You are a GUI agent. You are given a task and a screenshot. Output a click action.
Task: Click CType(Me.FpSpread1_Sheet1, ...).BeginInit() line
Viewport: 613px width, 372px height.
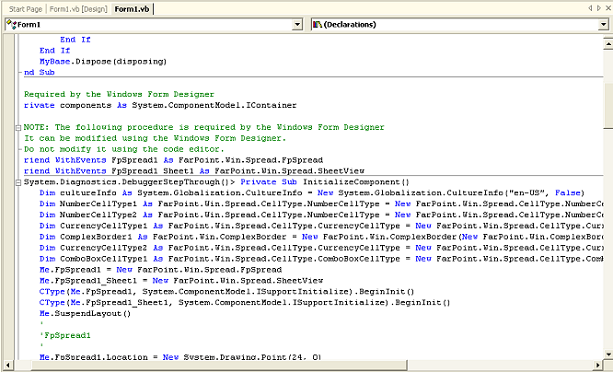(x=245, y=302)
